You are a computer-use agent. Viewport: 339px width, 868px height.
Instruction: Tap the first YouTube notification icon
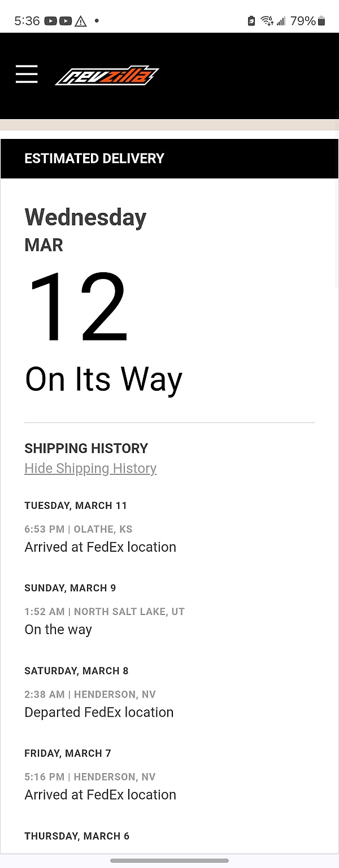pyautogui.click(x=51, y=21)
